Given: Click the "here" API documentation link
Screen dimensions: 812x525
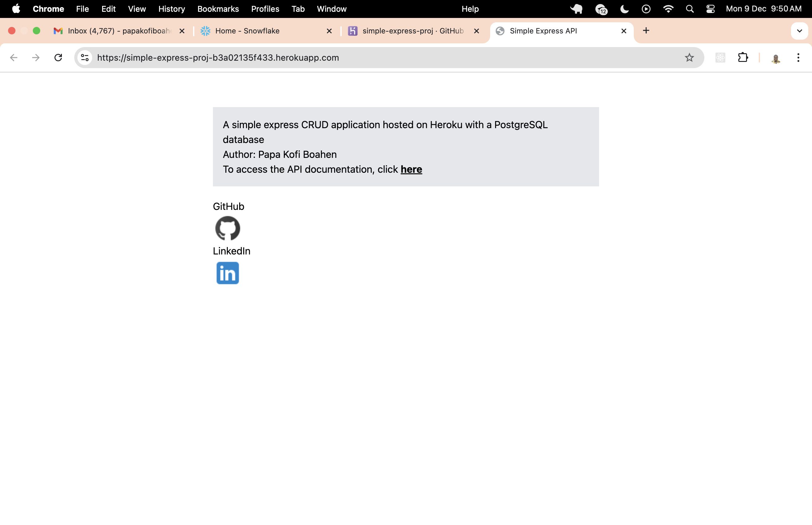Looking at the screenshot, I should [411, 169].
